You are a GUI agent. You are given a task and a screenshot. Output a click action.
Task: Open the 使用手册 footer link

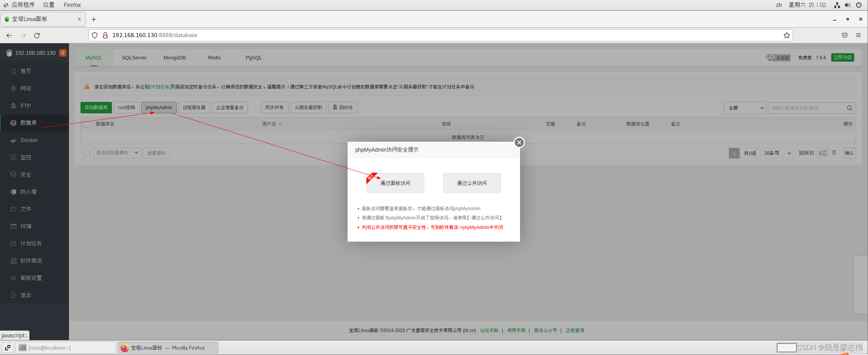click(x=517, y=330)
